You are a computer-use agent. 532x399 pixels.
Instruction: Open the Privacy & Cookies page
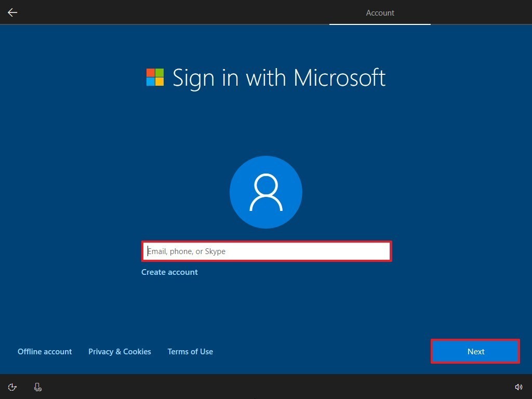point(119,351)
